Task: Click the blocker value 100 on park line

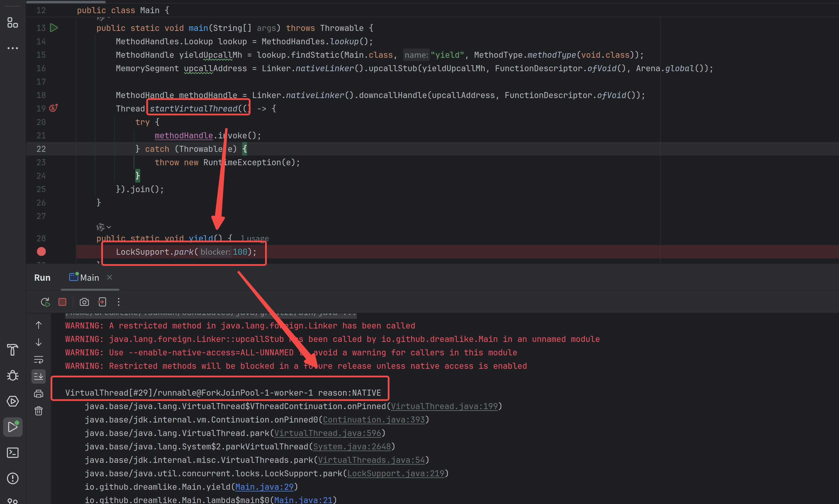Action: pyautogui.click(x=240, y=252)
